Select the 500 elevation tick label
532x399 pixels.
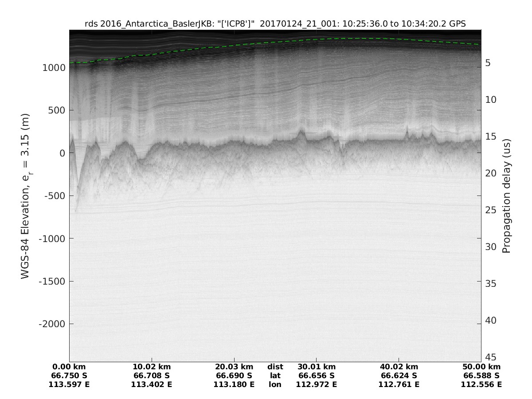coord(57,110)
